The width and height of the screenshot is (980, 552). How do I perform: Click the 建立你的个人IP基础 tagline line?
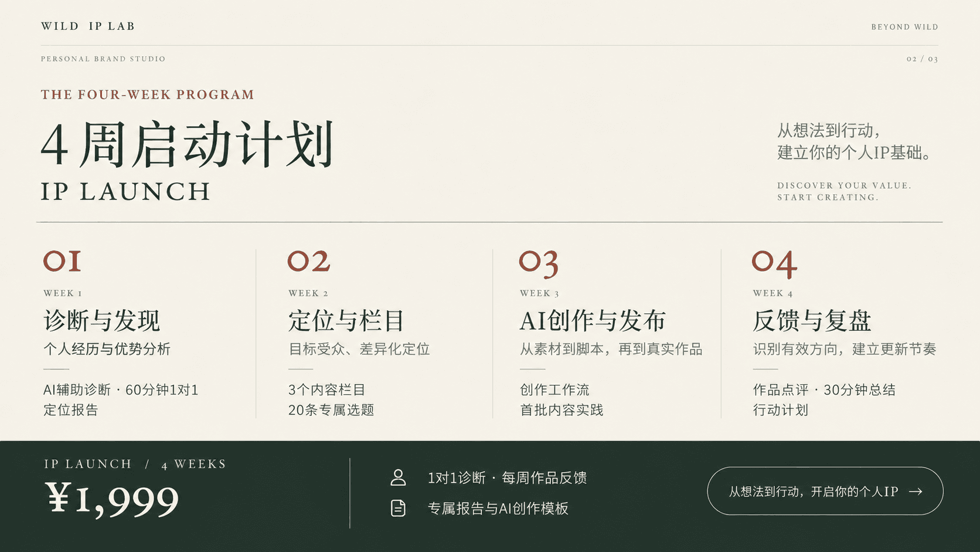[854, 153]
